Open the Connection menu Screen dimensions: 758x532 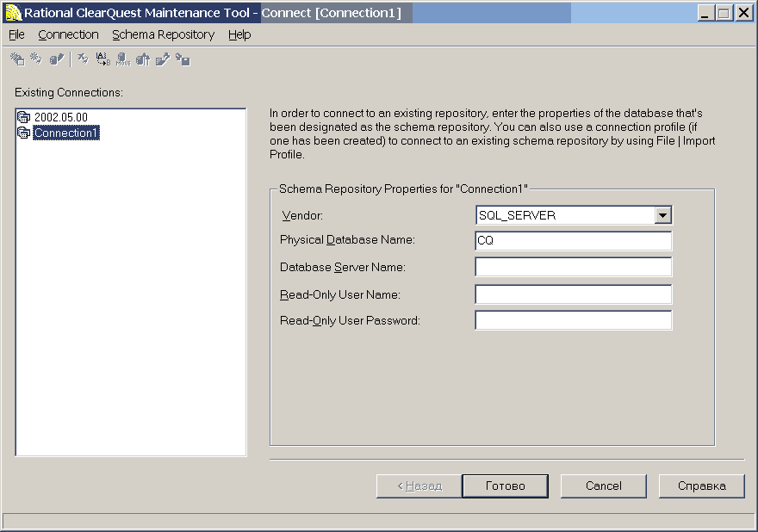point(68,34)
